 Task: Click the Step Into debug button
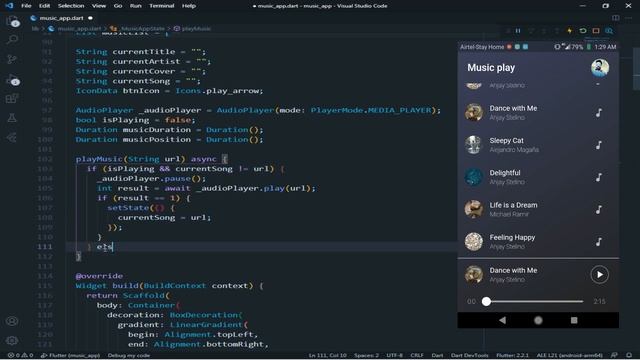[x=544, y=31]
